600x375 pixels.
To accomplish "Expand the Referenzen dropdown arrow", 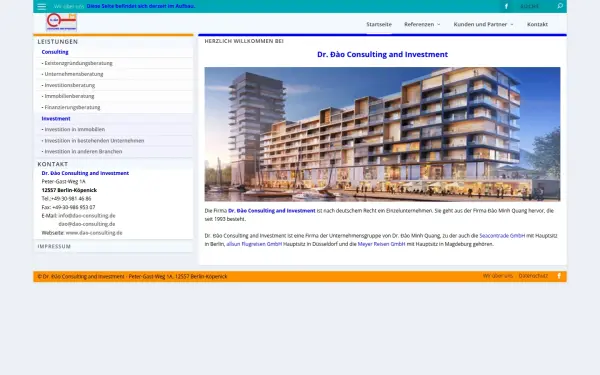I will click(x=439, y=24).
